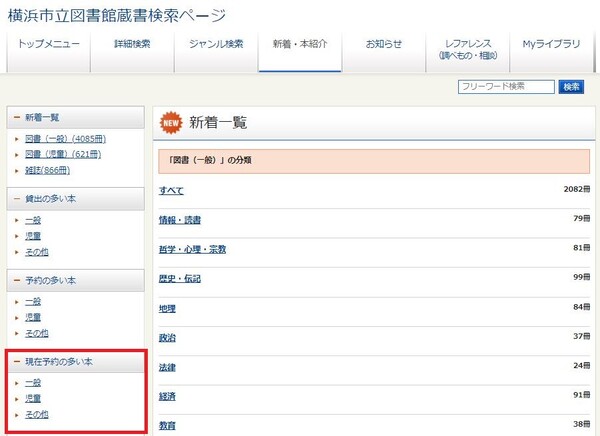Open 雑誌(866冊) link in sidebar

pos(47,171)
